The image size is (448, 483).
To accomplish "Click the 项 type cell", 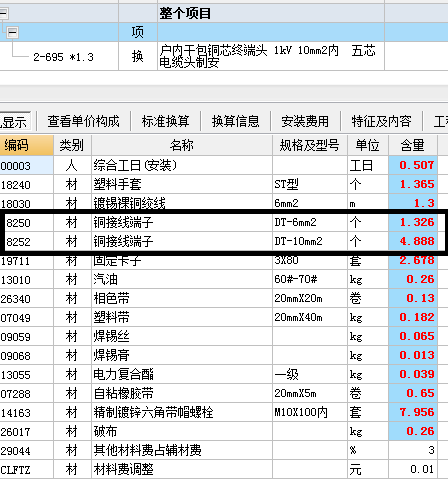I will [138, 32].
